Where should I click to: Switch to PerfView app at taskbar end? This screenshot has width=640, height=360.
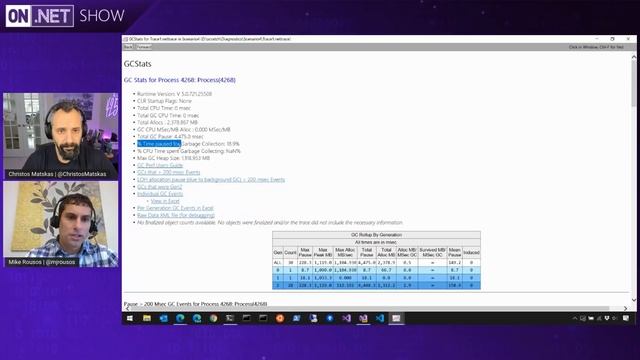pyautogui.click(x=396, y=318)
